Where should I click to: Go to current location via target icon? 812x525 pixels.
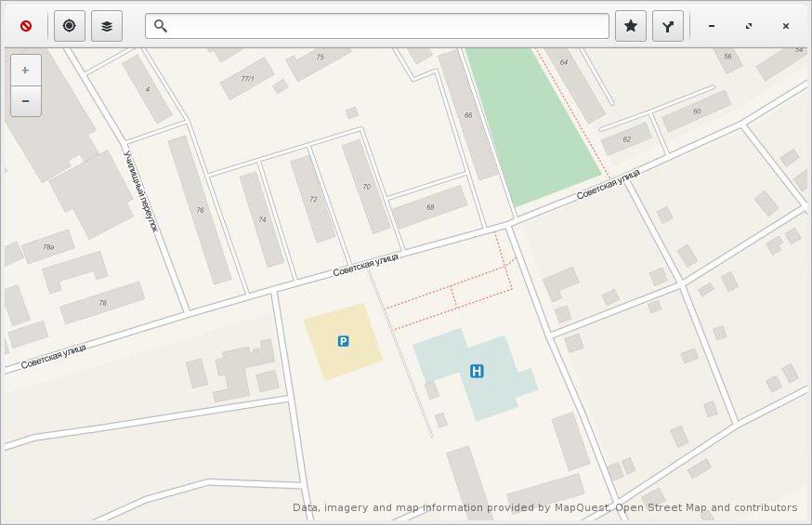[x=70, y=26]
